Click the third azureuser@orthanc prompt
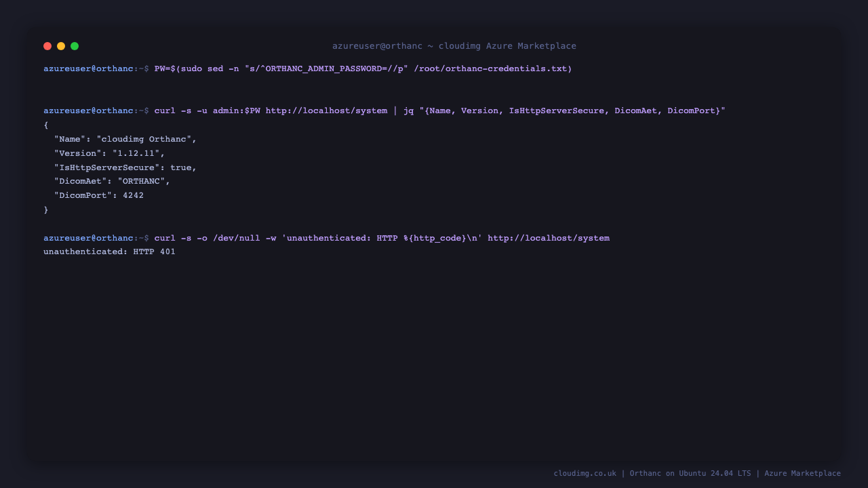868x488 pixels. 96,238
